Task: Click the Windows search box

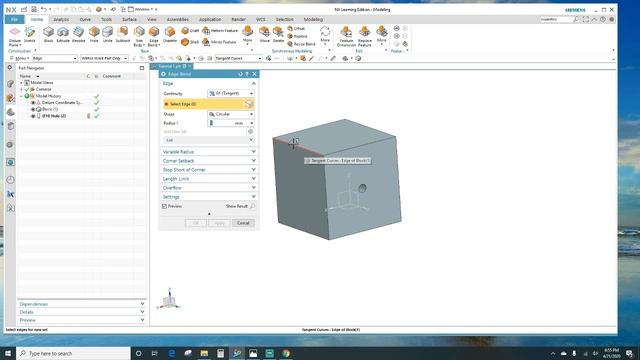Action: click(73, 353)
